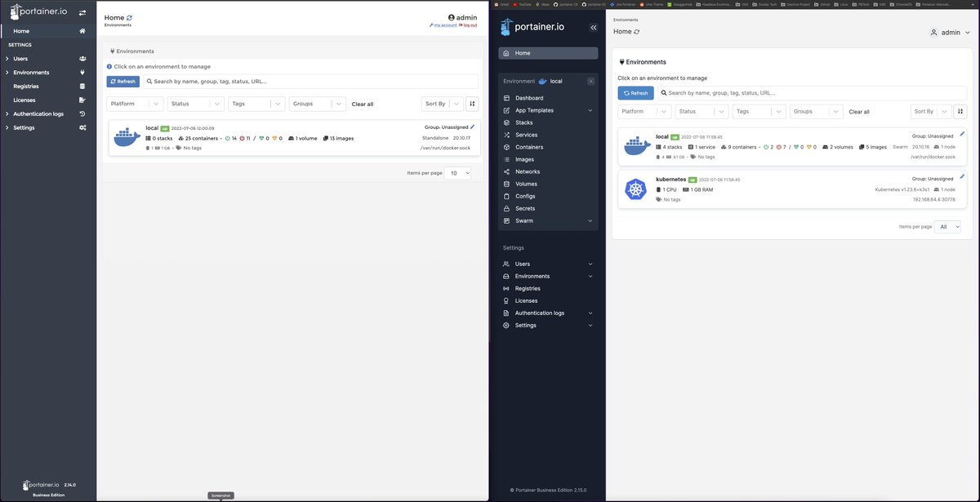Open Status filter dropdown in 2.14 window
This screenshot has height=502, width=980.
[196, 104]
